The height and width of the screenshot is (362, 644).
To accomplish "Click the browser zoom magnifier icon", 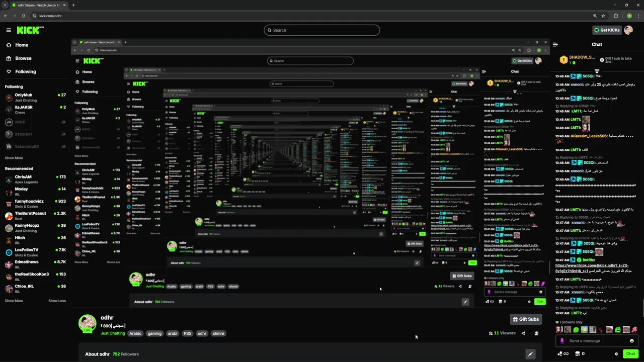I will pos(595,16).
